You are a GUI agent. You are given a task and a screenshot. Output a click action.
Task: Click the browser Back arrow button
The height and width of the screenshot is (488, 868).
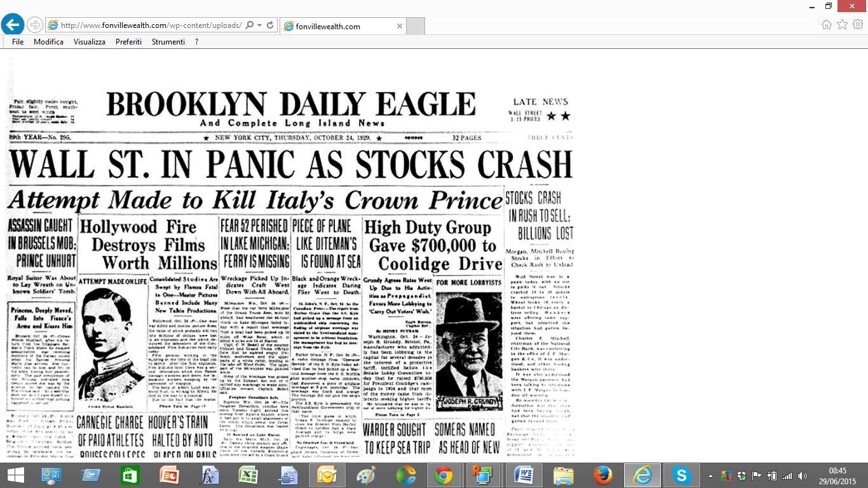(x=13, y=25)
